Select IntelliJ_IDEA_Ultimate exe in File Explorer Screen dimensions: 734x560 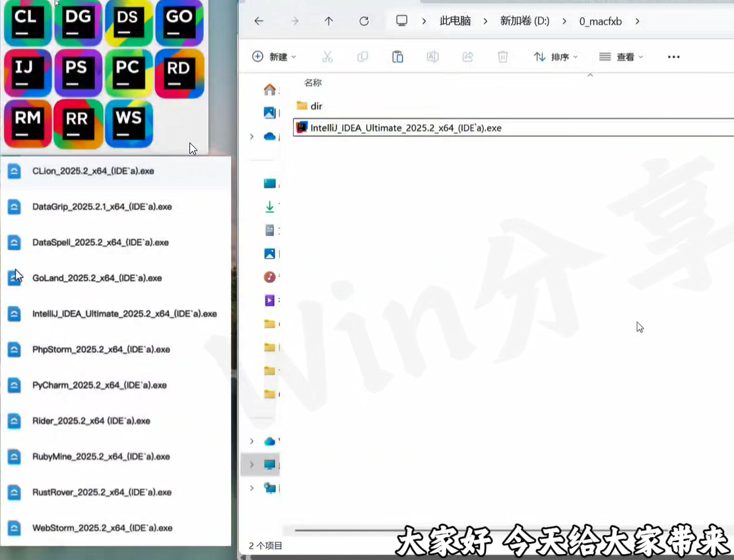coord(514,128)
